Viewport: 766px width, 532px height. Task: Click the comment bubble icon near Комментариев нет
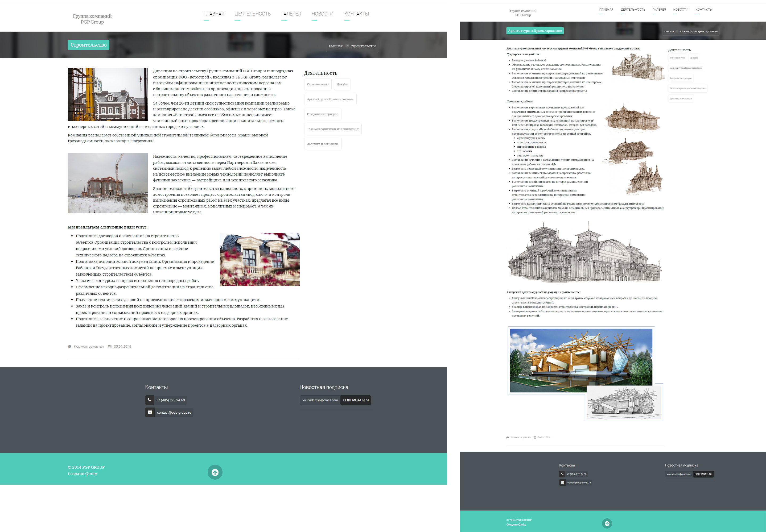coord(70,347)
